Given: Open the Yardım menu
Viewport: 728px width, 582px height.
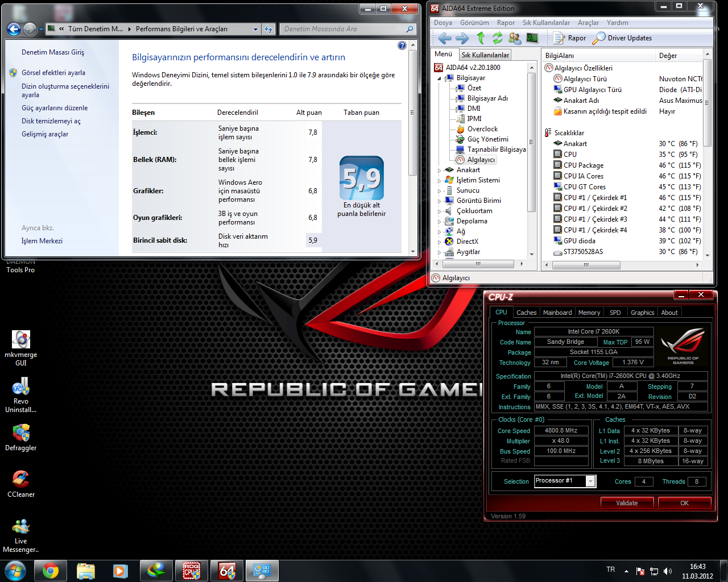Looking at the screenshot, I should [617, 23].
